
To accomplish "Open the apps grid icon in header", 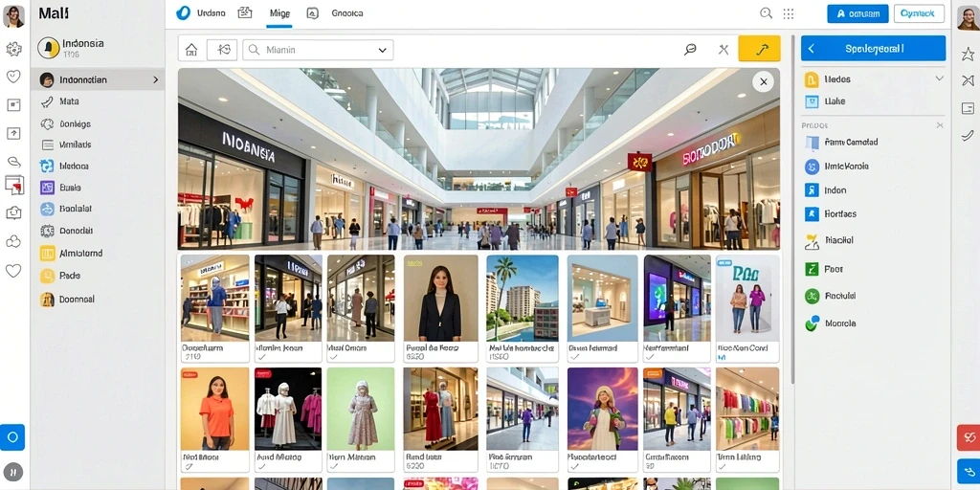I will coord(789,13).
